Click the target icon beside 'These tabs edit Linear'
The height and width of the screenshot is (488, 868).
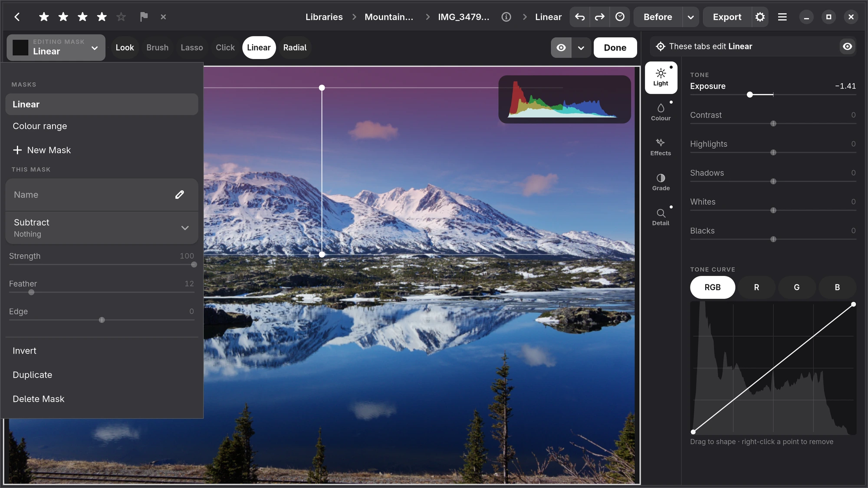(x=660, y=46)
